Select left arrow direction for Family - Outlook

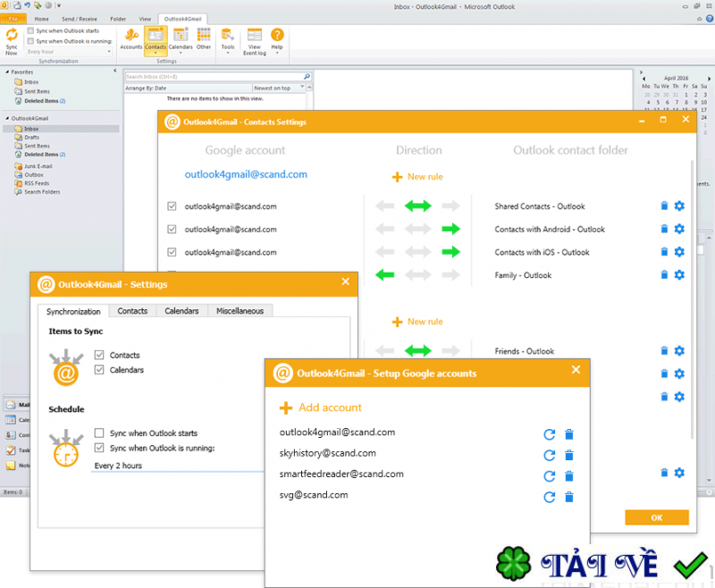385,275
